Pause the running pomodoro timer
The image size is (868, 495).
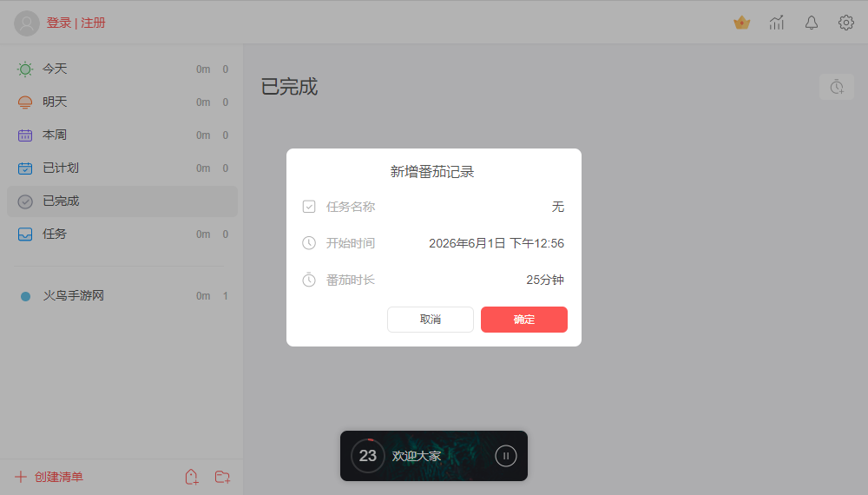505,456
